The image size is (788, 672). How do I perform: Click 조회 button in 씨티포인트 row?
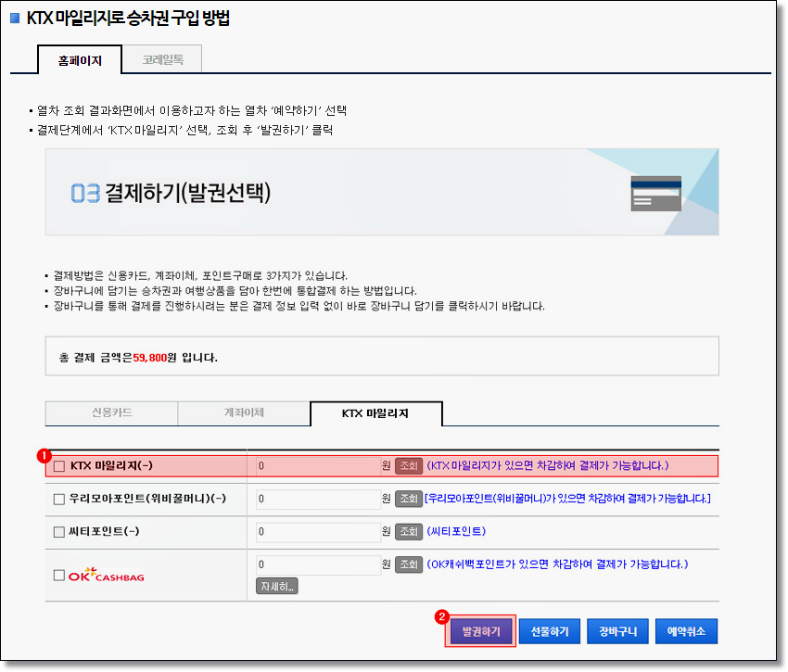click(x=409, y=531)
